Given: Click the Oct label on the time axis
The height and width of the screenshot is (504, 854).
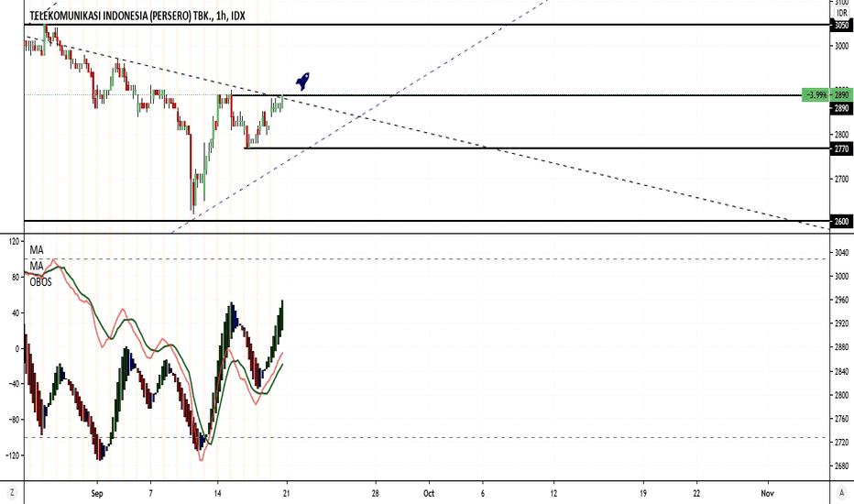Looking at the screenshot, I should pyautogui.click(x=429, y=494).
